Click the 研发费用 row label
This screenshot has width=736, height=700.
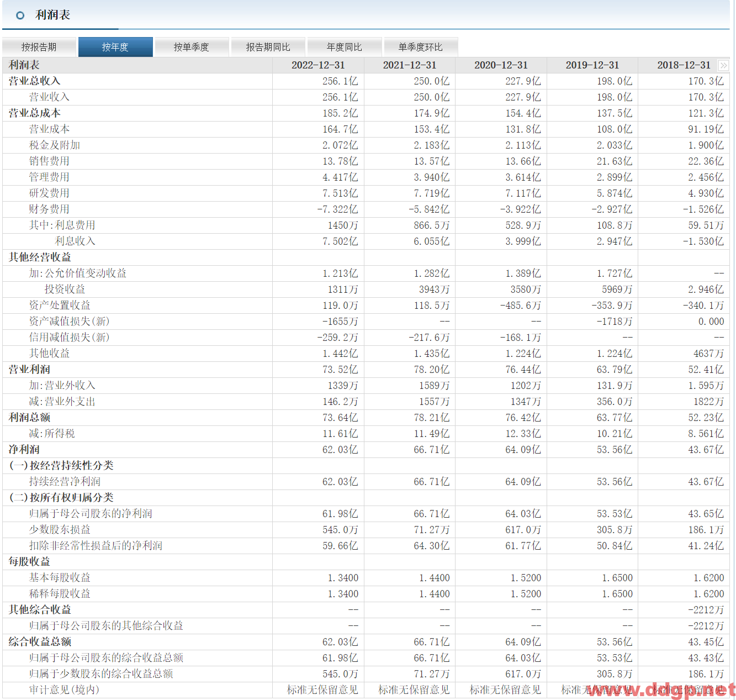(49, 193)
